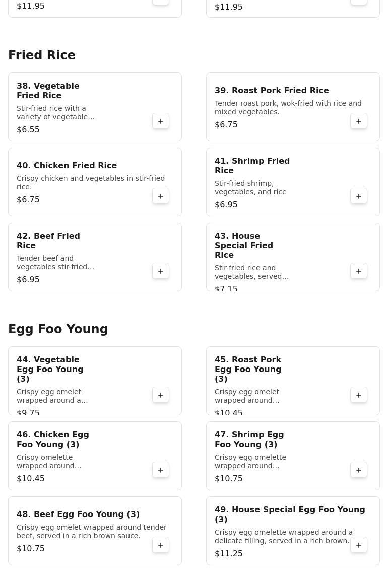
Task: Open 48. Beef Egg Foo Young details
Action: click(78, 514)
